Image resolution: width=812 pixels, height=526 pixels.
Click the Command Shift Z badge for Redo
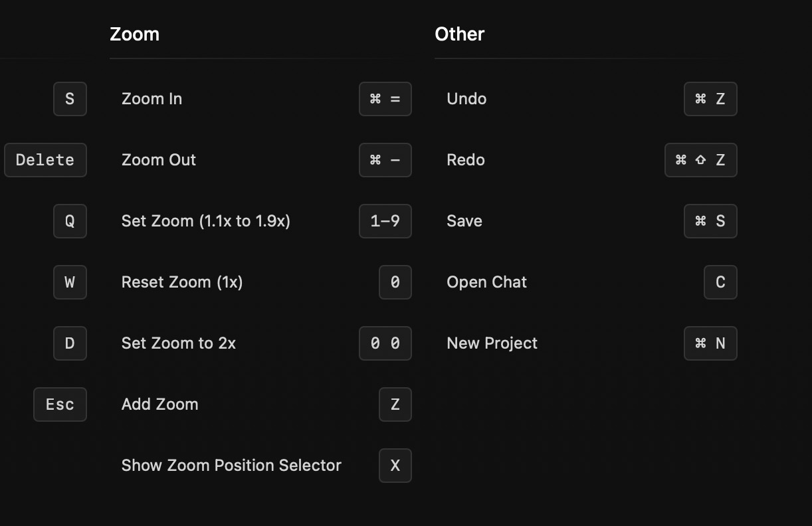click(701, 160)
